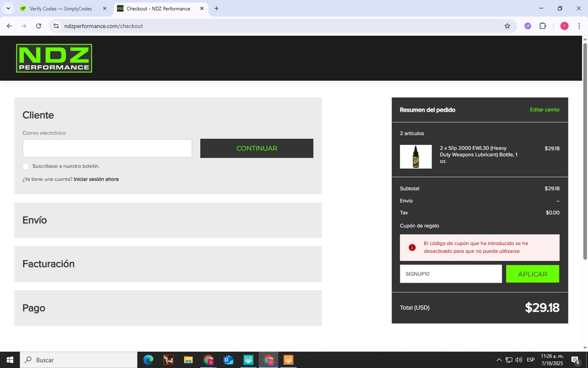This screenshot has width=588, height=368.
Task: Click the taskbar Buscar search box
Action: (x=78, y=360)
